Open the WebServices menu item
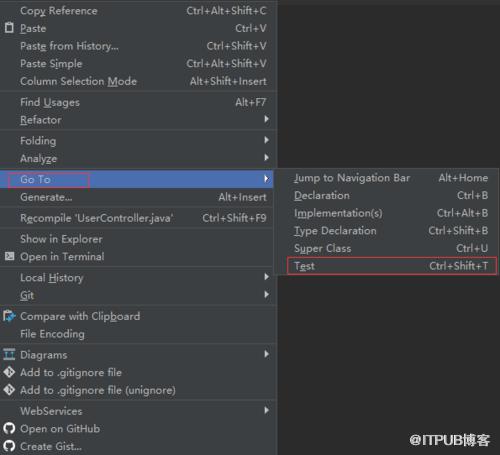The image size is (500, 455). tap(138, 411)
